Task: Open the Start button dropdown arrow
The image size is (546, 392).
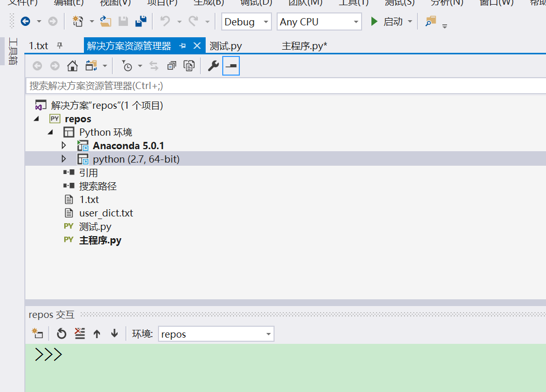Action: tap(410, 22)
